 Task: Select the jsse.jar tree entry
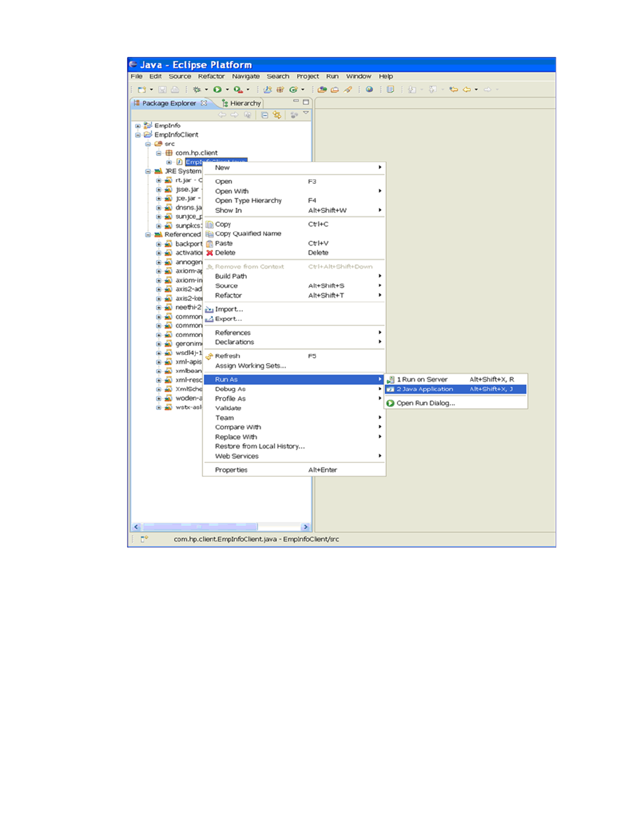[183, 190]
